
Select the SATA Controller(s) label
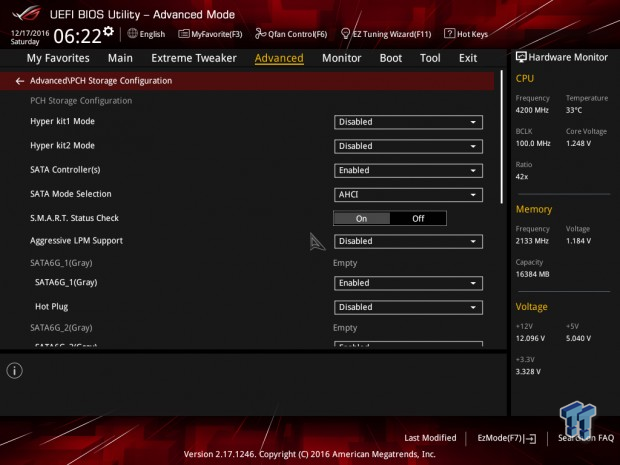(x=65, y=170)
